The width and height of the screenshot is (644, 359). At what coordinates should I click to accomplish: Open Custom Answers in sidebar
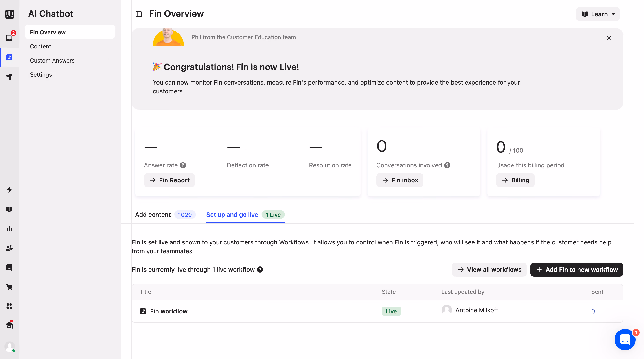70,60
